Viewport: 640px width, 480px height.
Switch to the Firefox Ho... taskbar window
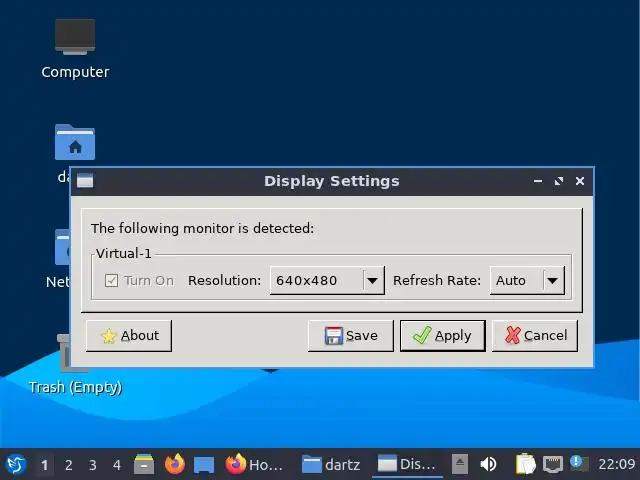pos(254,464)
